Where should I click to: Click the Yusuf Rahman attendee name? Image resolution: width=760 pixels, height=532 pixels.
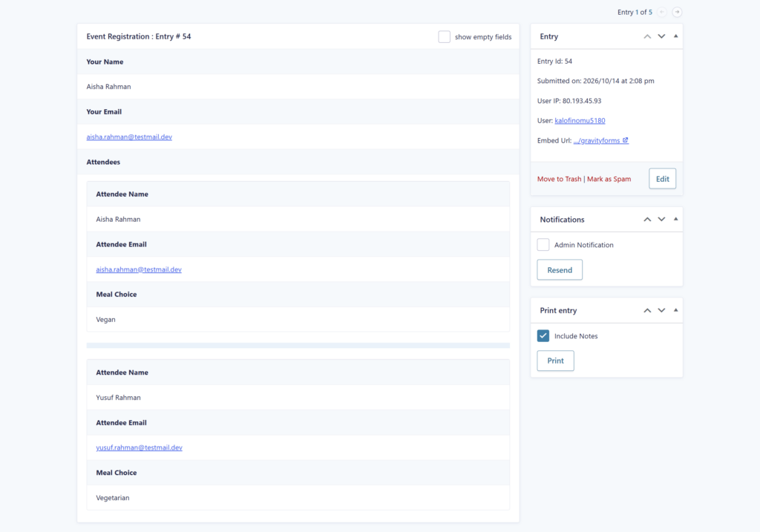118,398
